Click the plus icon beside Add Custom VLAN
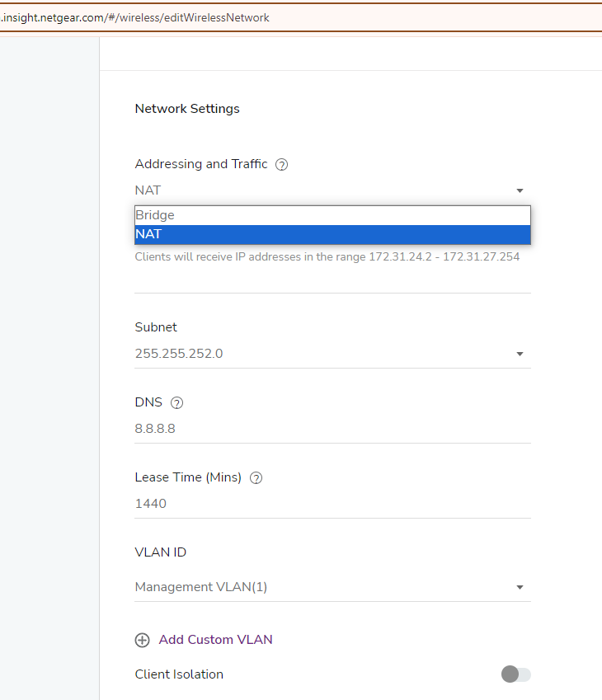Image resolution: width=602 pixels, height=700 pixels. click(x=142, y=640)
